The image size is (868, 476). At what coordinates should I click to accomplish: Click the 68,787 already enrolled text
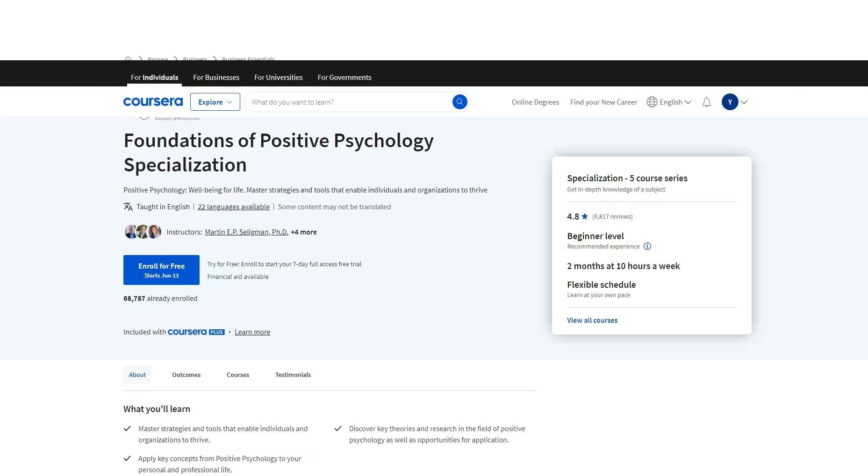(x=160, y=298)
